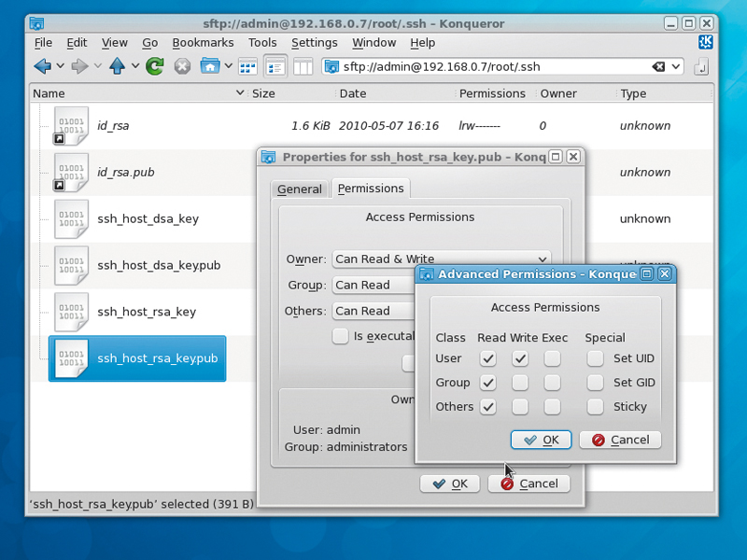Click the Back navigation arrow
Viewport: 747px width, 560px height.
[40, 66]
